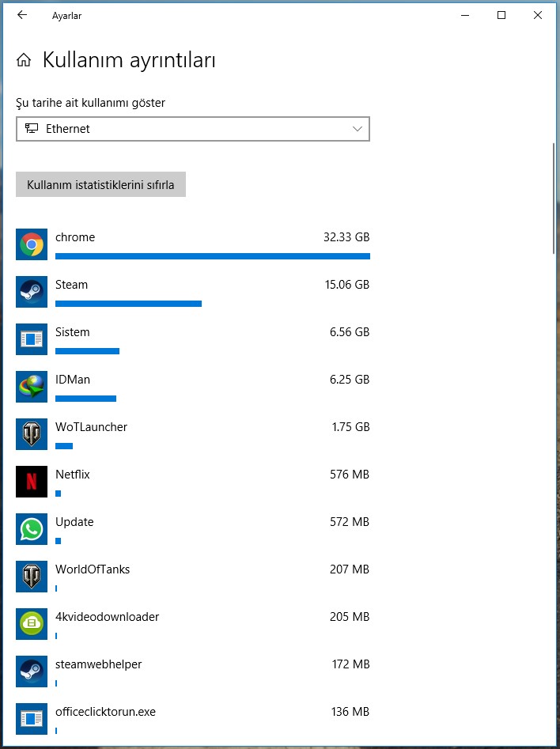The image size is (560, 749).
Task: Click the WhatsApp Update icon
Action: point(32,530)
